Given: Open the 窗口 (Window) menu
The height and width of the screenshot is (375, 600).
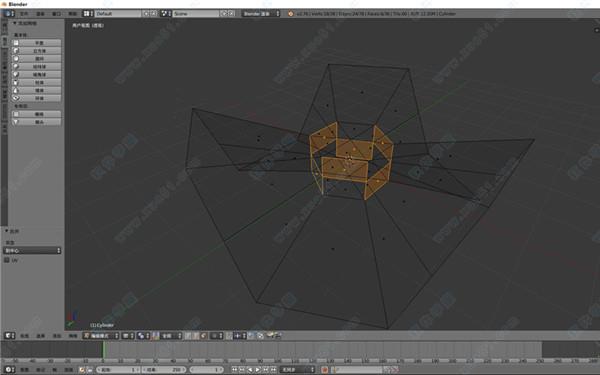Looking at the screenshot, I should coord(56,13).
